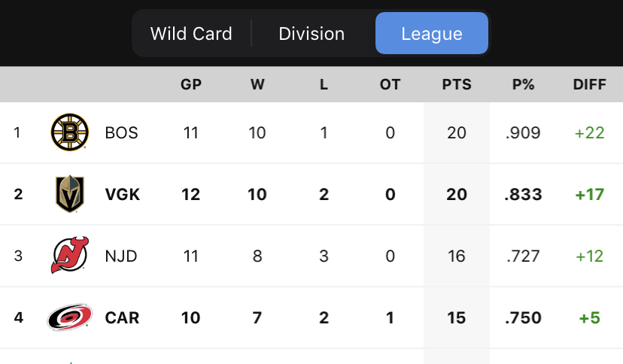Sort by the W column header
623x364 pixels.
tap(257, 84)
